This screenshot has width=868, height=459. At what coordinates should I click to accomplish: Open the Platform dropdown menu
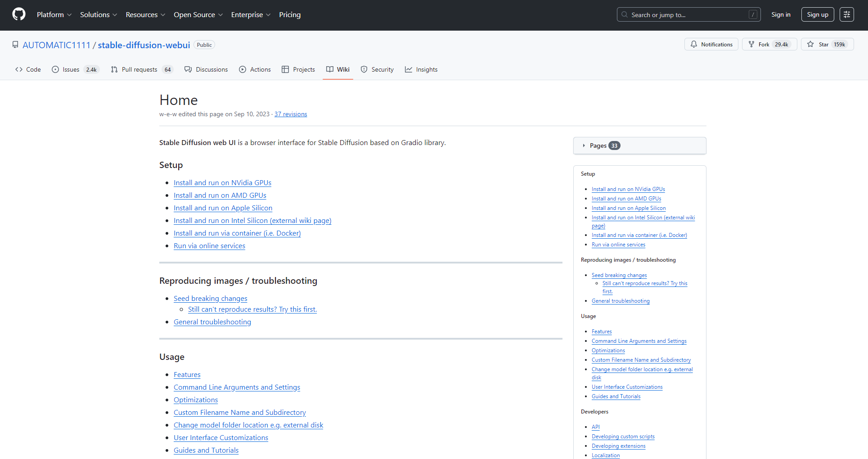(x=54, y=14)
